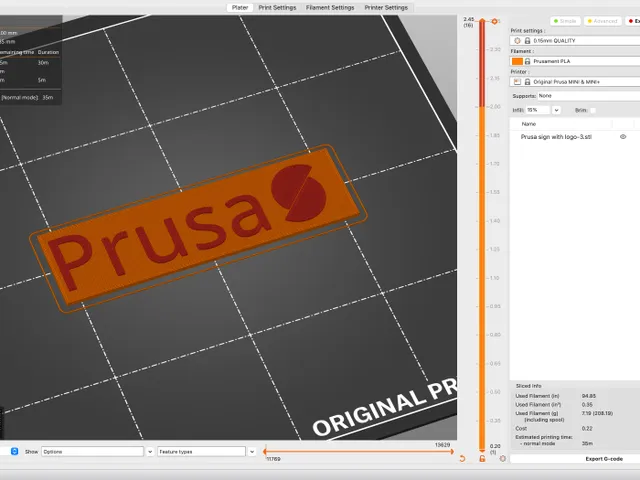Click the Options text field beside Show
640x480 pixels.
coord(93,451)
